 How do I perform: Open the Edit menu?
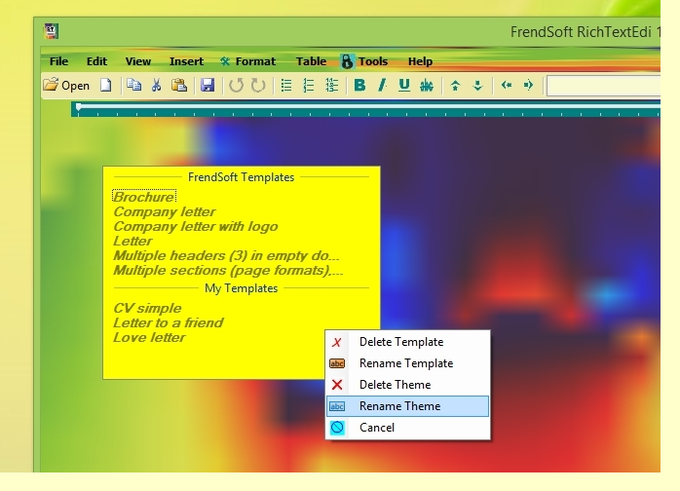click(97, 62)
